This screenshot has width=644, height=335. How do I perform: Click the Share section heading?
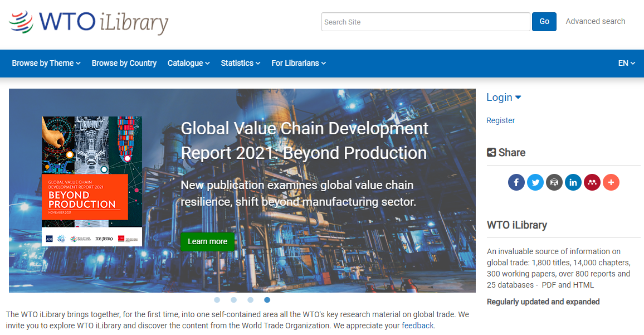[x=506, y=153]
